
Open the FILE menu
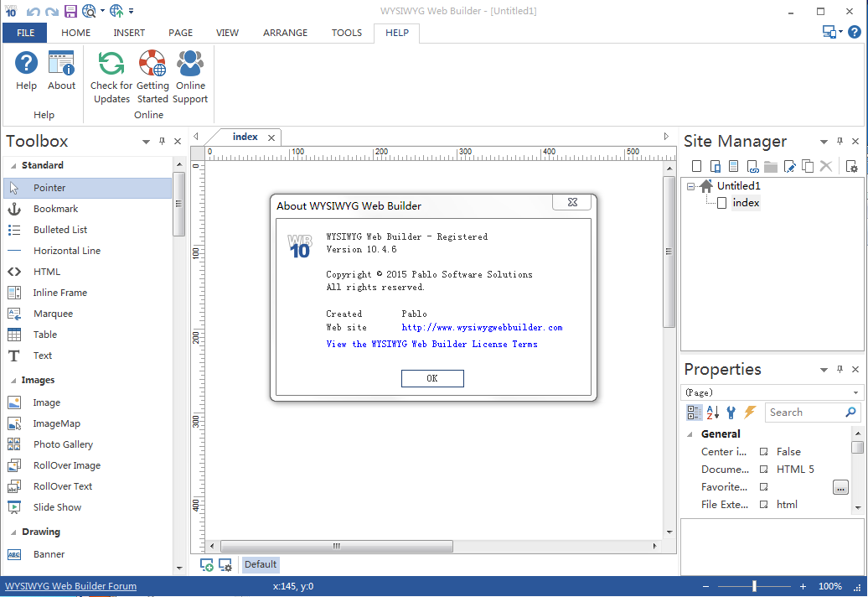[x=25, y=33]
